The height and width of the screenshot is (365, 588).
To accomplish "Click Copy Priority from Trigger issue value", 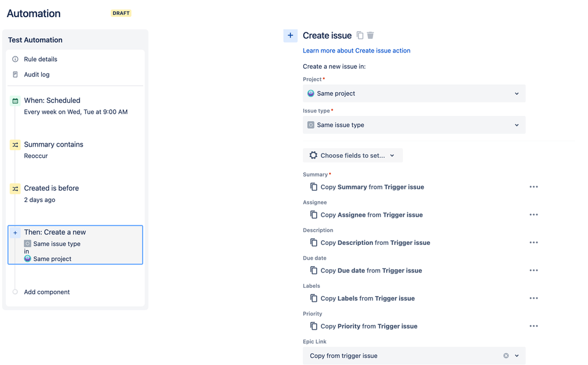I will [x=368, y=326].
